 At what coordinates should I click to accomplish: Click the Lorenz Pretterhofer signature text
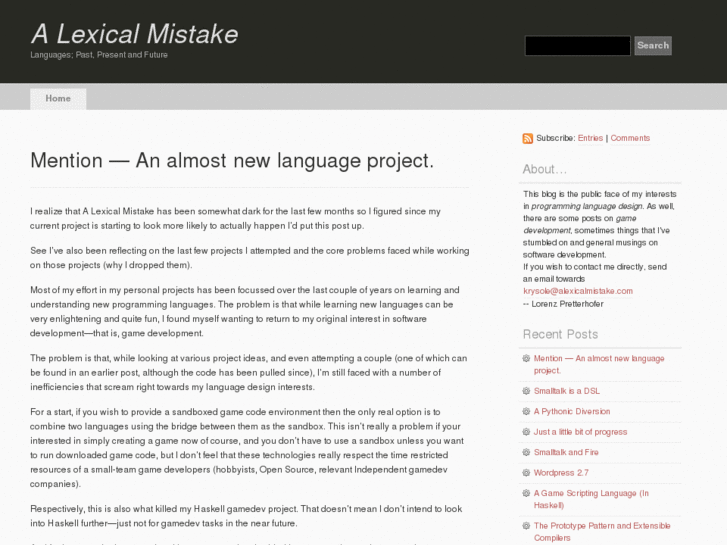pos(563,304)
